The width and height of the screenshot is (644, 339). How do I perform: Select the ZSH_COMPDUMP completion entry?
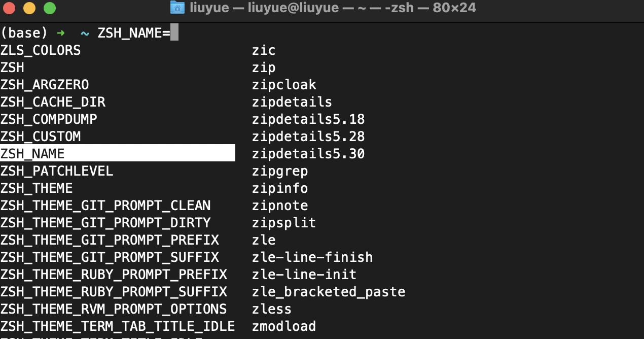click(49, 119)
